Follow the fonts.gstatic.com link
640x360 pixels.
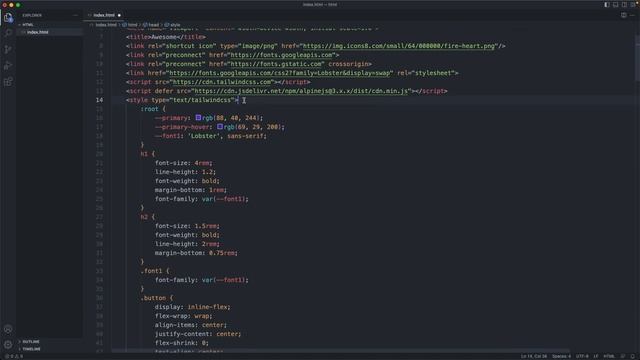pyautogui.click(x=276, y=64)
